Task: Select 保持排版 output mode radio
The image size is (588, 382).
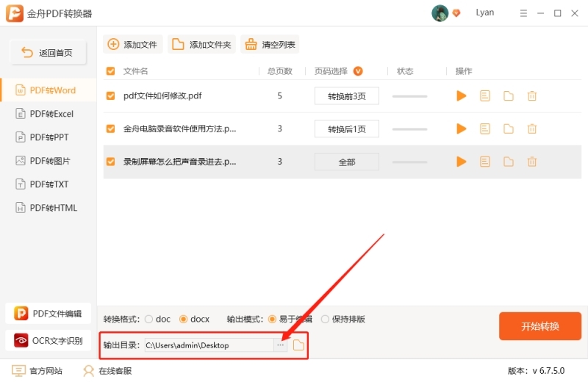Action: [x=325, y=319]
